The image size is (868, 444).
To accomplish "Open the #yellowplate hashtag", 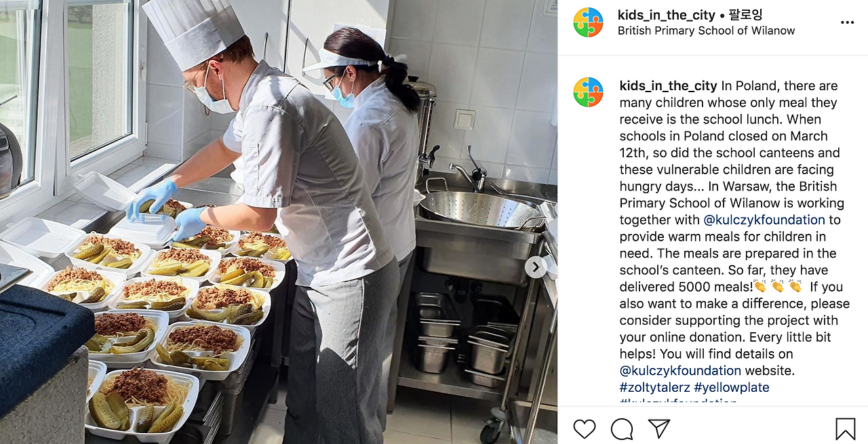I will 732,387.
